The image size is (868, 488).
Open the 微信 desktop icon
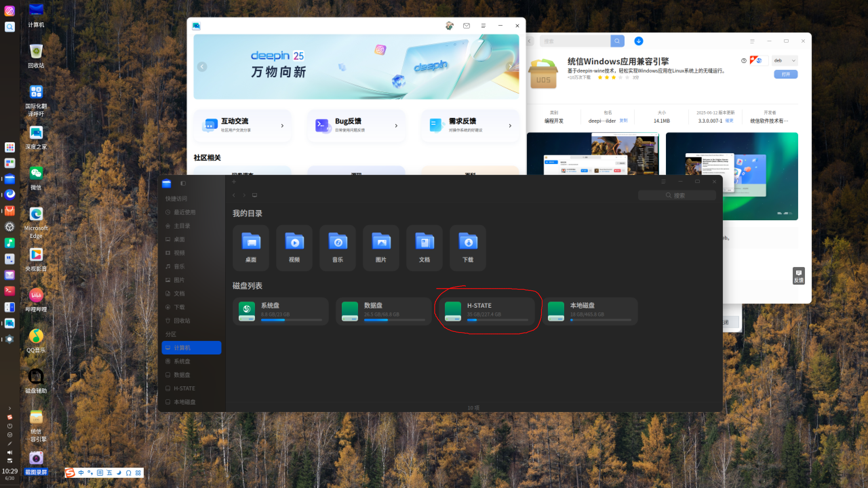[x=36, y=178]
